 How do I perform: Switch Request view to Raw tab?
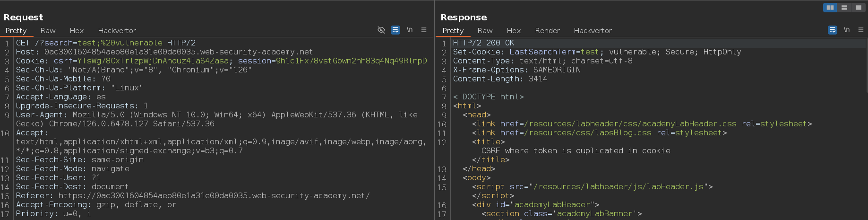click(48, 30)
